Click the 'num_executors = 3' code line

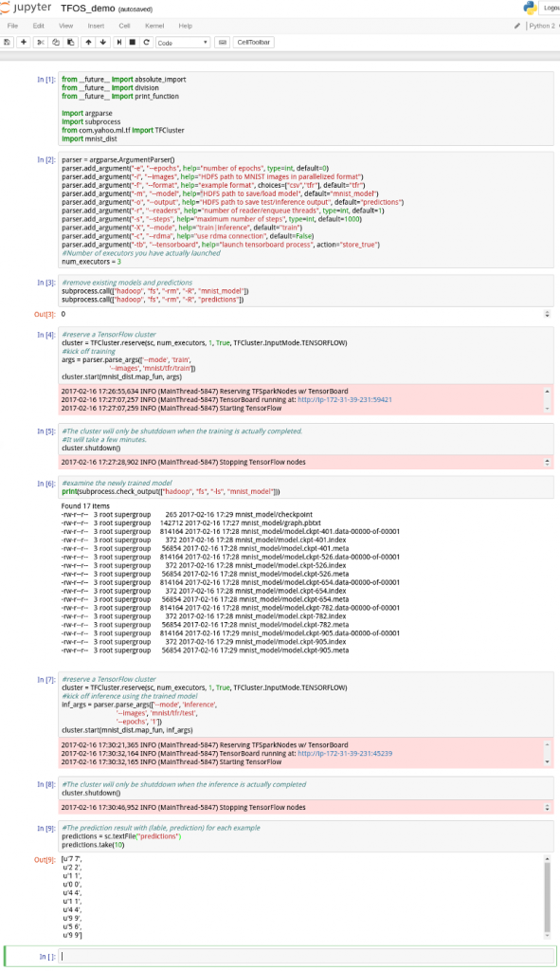(92, 262)
